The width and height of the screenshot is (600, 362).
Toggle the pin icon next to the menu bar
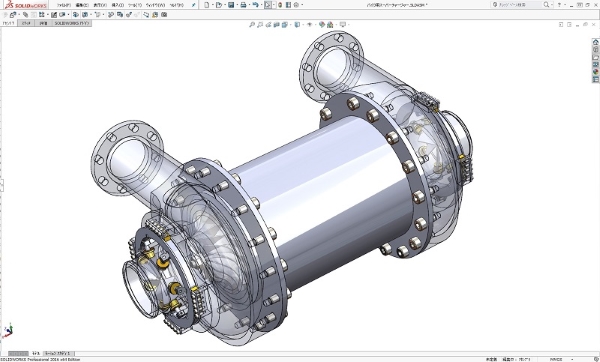[194, 5]
